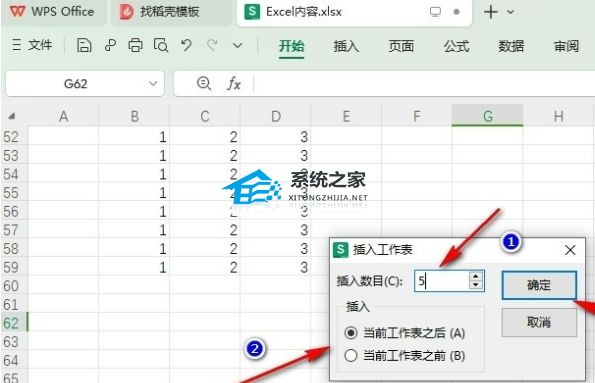595x383 pixels.
Task: Select 当前工作表之后 (A) radio option
Action: 405,333
